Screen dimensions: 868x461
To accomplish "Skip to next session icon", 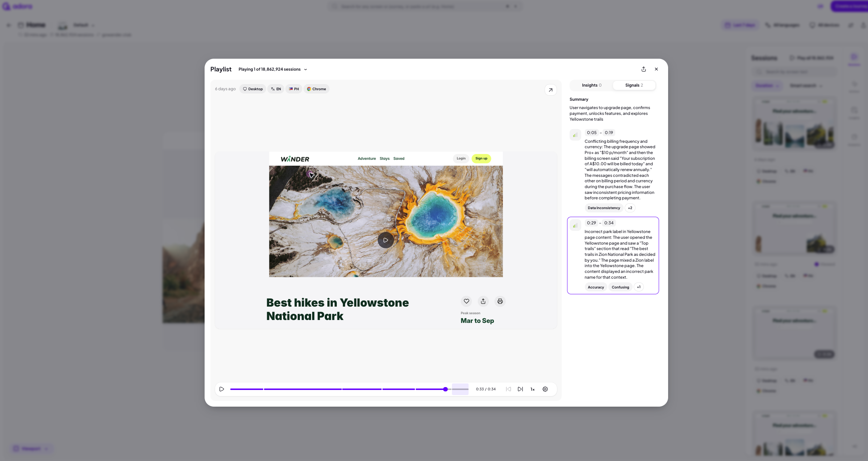I will pyautogui.click(x=520, y=389).
